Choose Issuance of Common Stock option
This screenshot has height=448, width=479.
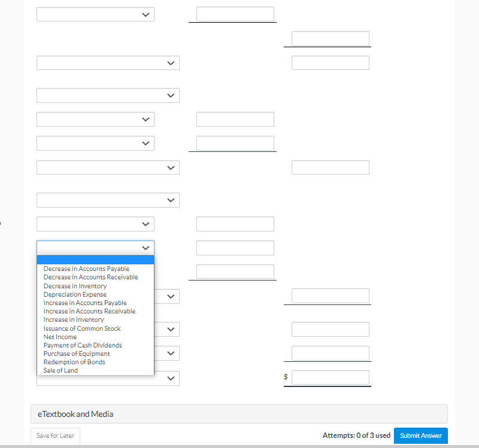[x=82, y=328]
